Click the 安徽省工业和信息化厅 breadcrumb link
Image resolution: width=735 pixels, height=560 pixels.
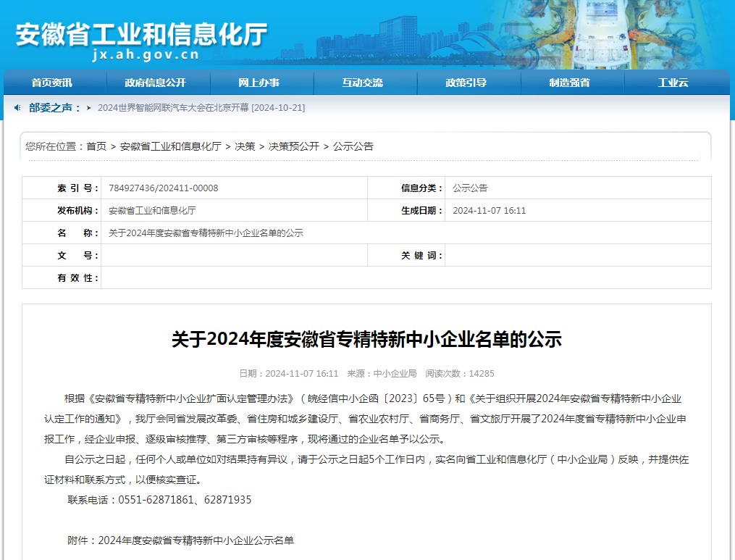point(171,146)
